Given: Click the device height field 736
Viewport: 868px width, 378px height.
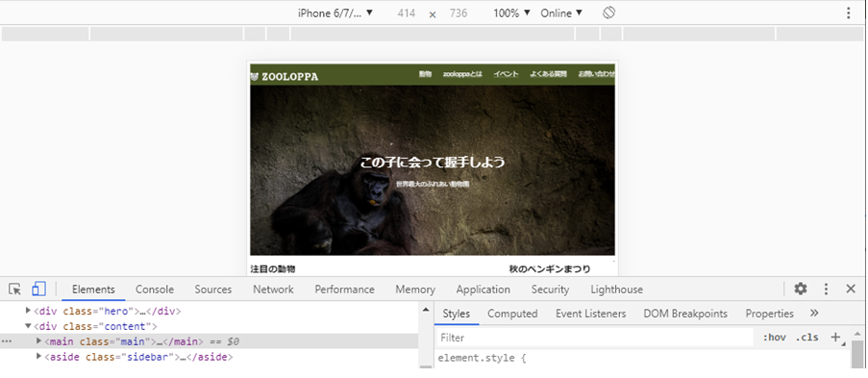Looking at the screenshot, I should [x=459, y=13].
